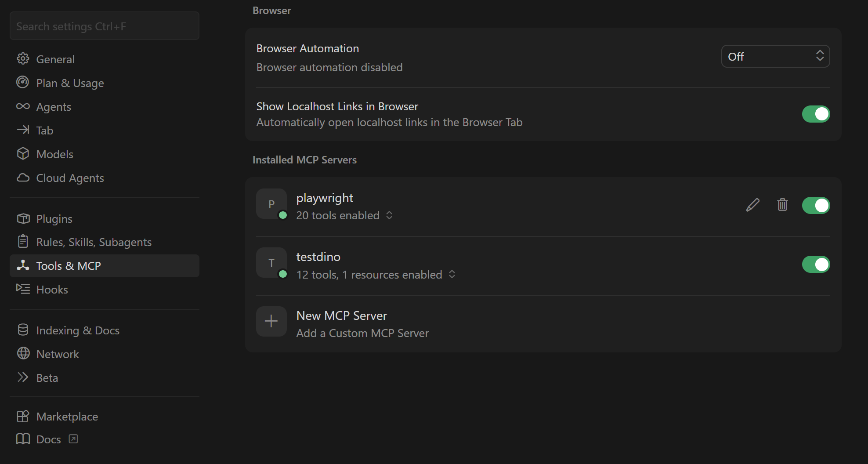Image resolution: width=868 pixels, height=464 pixels.
Task: Open the Docs external link
Action: click(48, 439)
